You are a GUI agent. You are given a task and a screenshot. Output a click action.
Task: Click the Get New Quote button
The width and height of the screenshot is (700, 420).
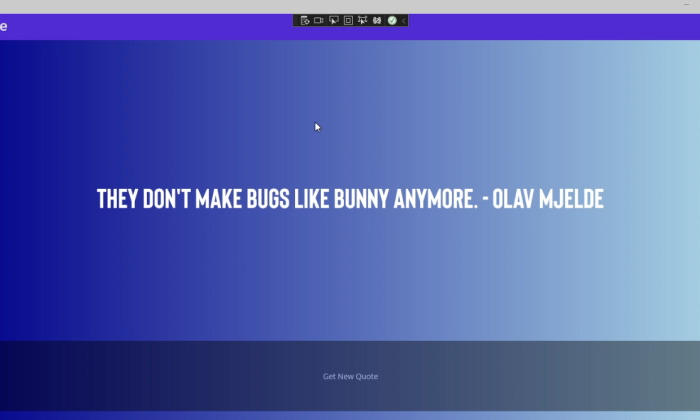tap(350, 376)
